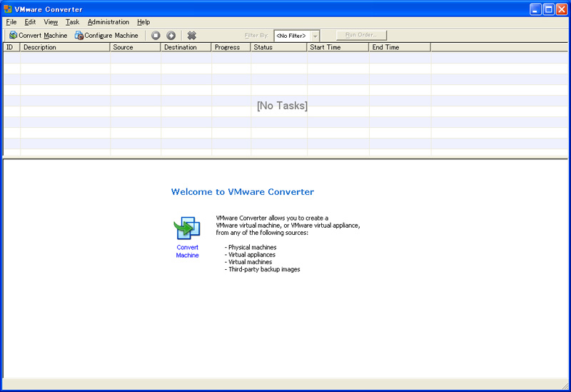Click the delete task X icon
Viewport: 571px width, 392px height.
[192, 35]
